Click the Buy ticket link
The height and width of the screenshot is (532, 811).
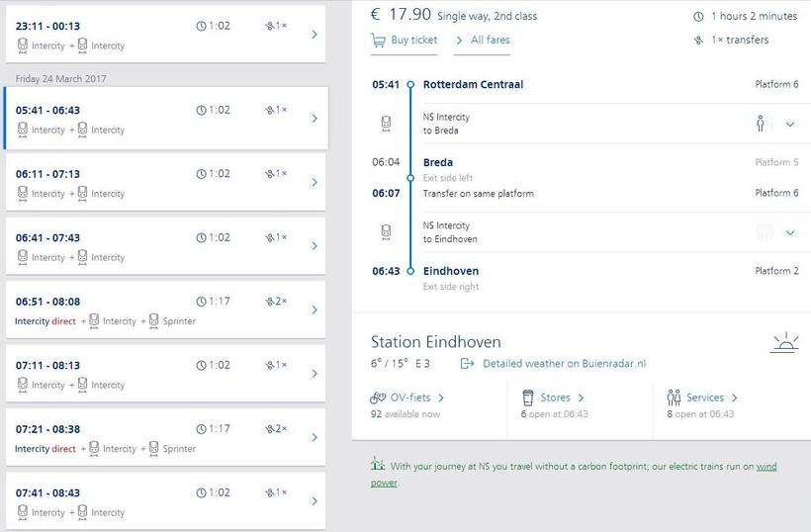(x=413, y=40)
